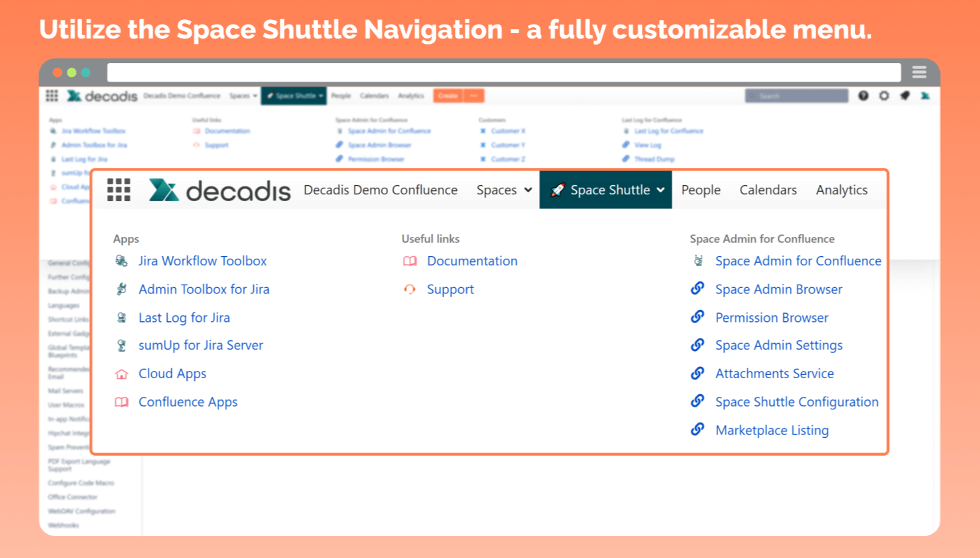The height and width of the screenshot is (558, 980).
Task: Click the chain icon beside Space Admin Settings
Action: 698,345
